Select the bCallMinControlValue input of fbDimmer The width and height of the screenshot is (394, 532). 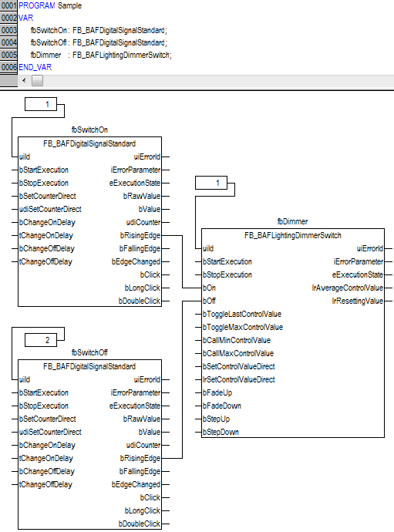[x=237, y=340]
